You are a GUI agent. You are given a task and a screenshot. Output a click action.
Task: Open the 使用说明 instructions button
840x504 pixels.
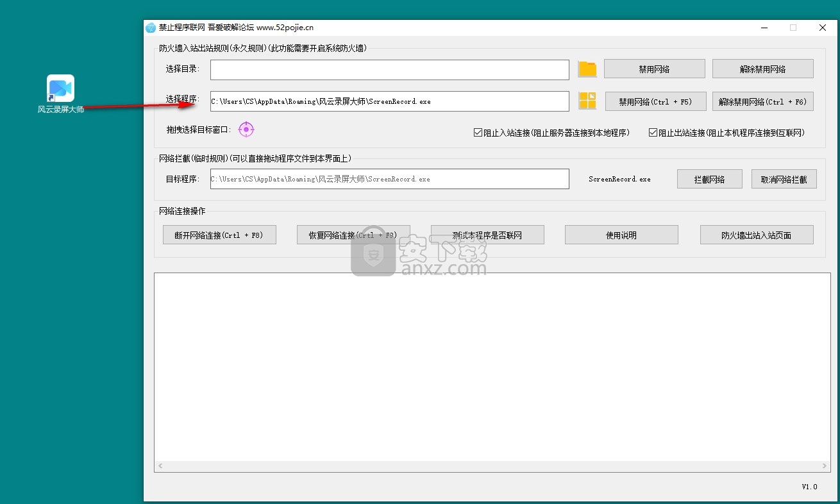[x=621, y=235]
